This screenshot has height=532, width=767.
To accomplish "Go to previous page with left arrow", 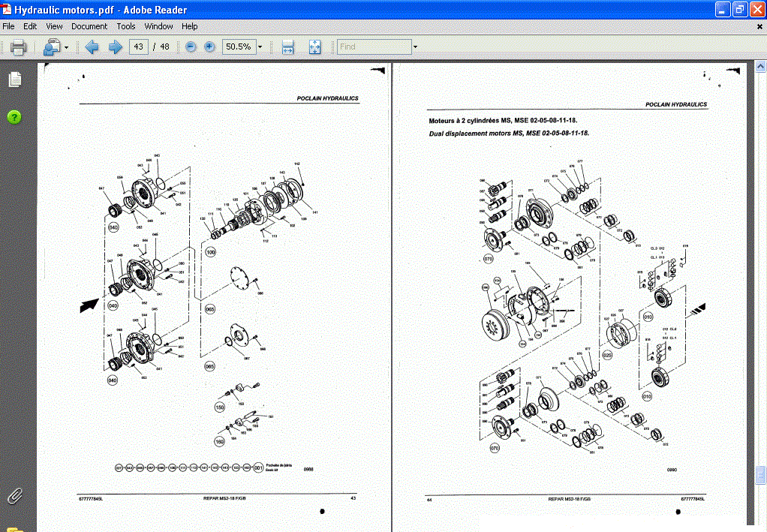I will tap(92, 47).
